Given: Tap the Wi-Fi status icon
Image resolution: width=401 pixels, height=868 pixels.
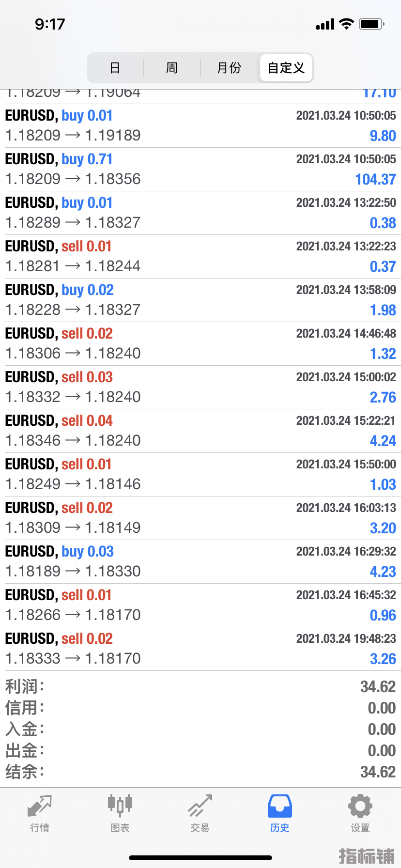Looking at the screenshot, I should (x=346, y=24).
